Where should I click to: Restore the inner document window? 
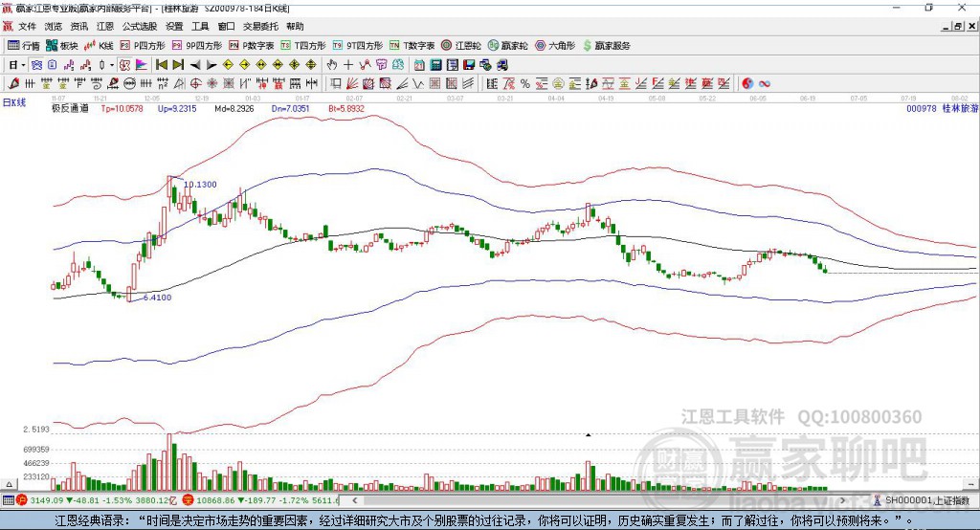(958, 26)
